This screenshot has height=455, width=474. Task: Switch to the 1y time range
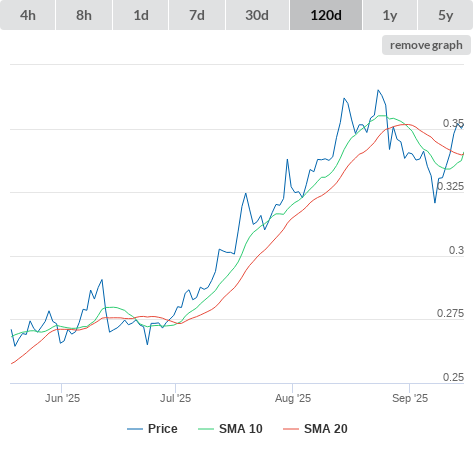(x=390, y=15)
